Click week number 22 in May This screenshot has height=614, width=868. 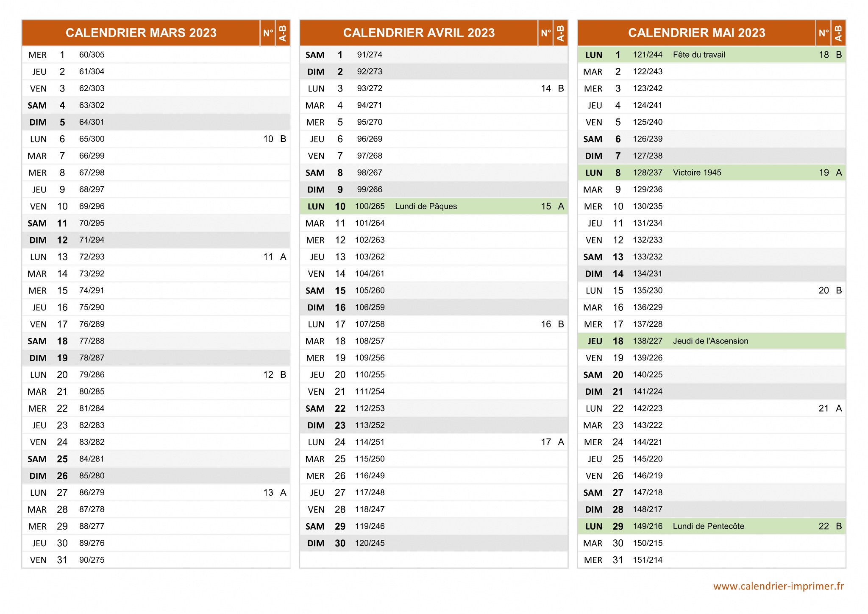pos(824,526)
